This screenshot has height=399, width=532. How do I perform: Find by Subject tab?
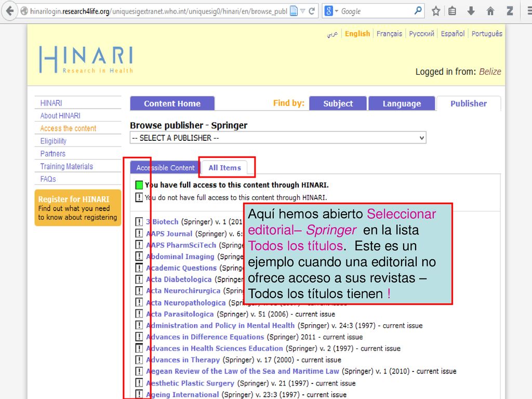pyautogui.click(x=338, y=103)
